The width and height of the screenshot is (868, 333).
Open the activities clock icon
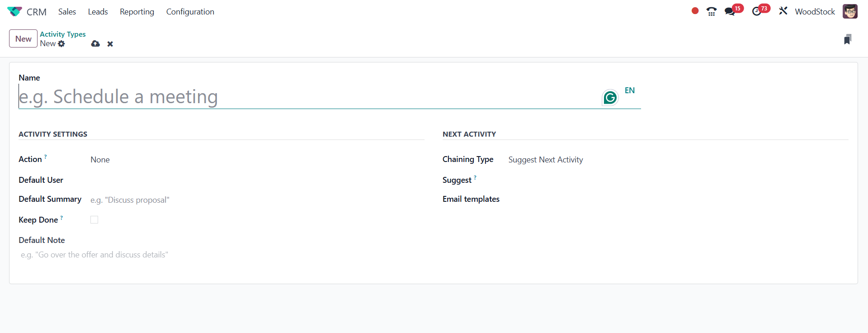click(x=756, y=11)
